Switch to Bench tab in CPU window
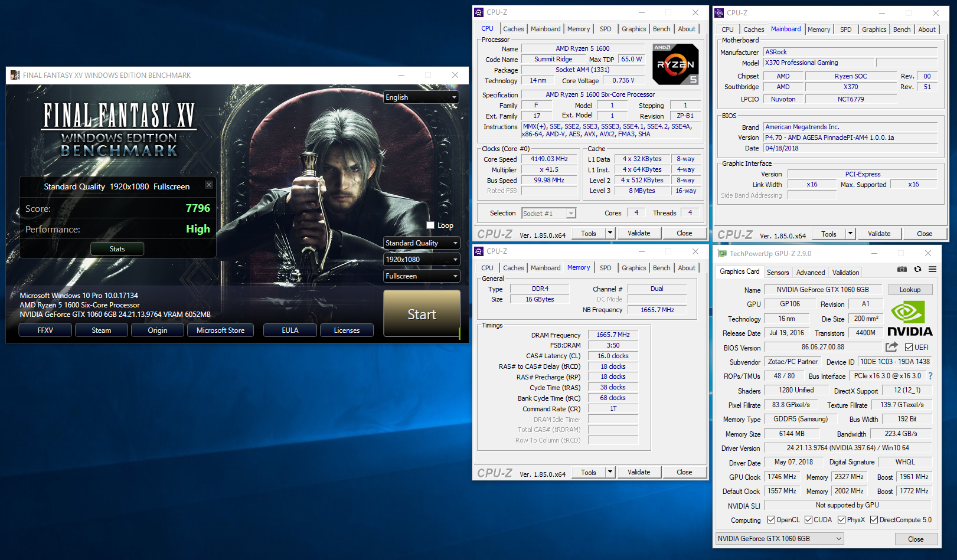 [x=661, y=29]
